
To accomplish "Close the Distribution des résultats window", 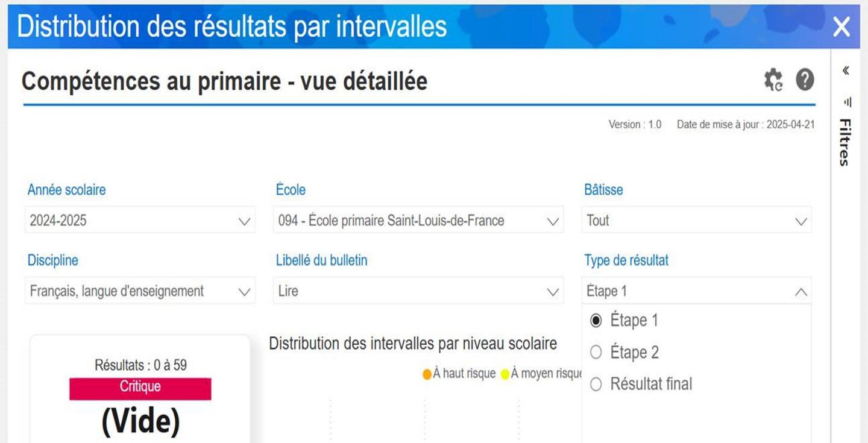I will (841, 27).
